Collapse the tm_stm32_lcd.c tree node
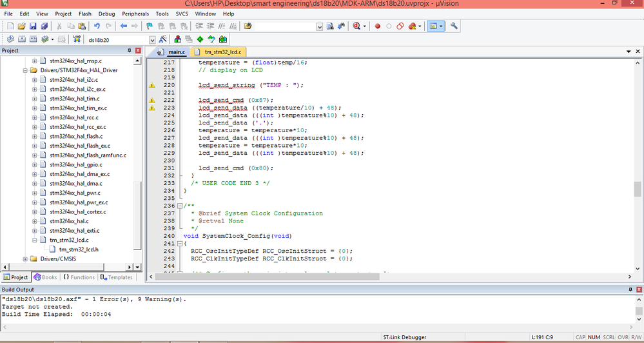The image size is (644, 343). tap(35, 240)
